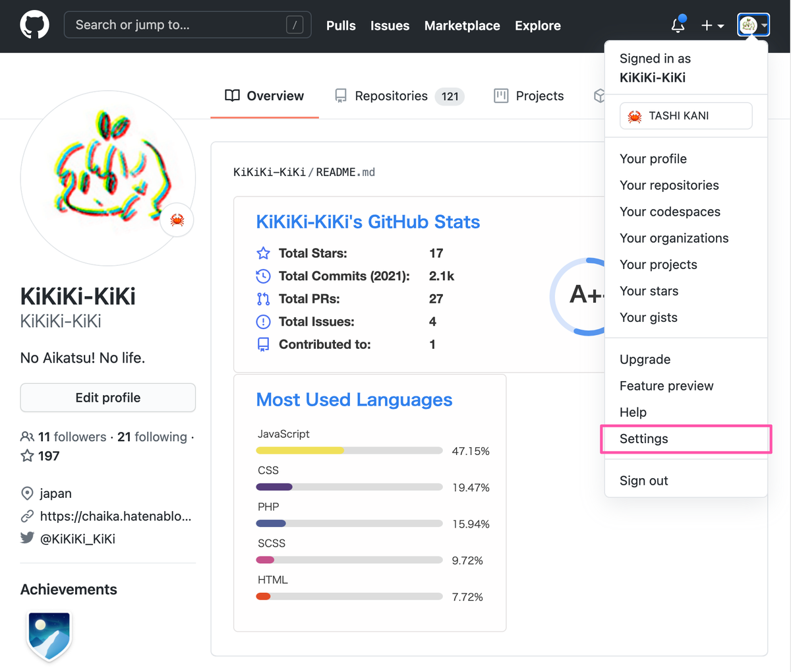This screenshot has height=672, width=791.
Task: Click the Edit profile button
Action: [x=108, y=398]
